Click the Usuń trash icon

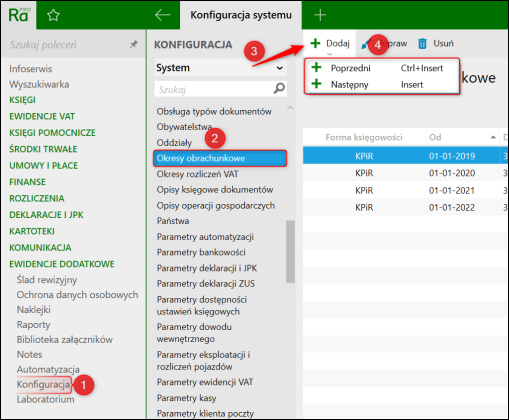pos(422,43)
